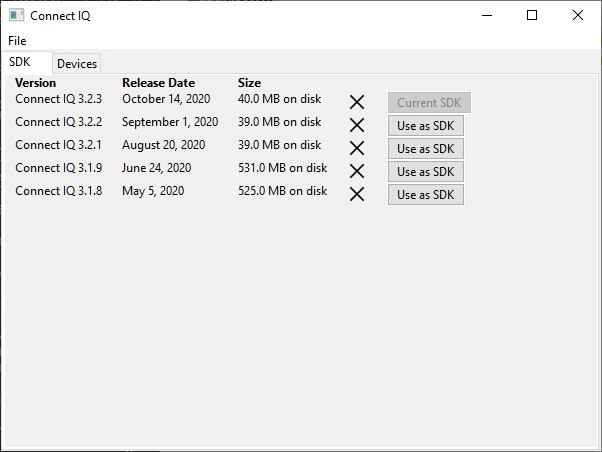The image size is (602, 452).
Task: Open the File menu
Action: pyautogui.click(x=17, y=41)
